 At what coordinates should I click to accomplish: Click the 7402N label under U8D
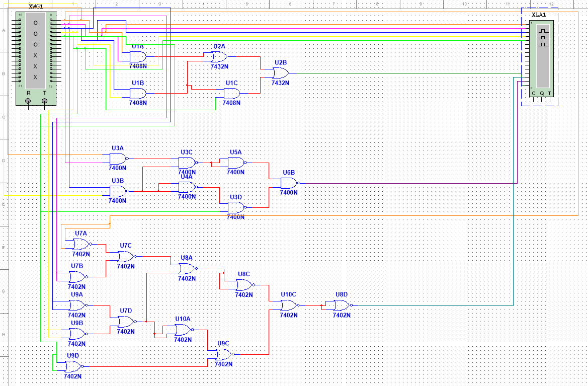(342, 315)
